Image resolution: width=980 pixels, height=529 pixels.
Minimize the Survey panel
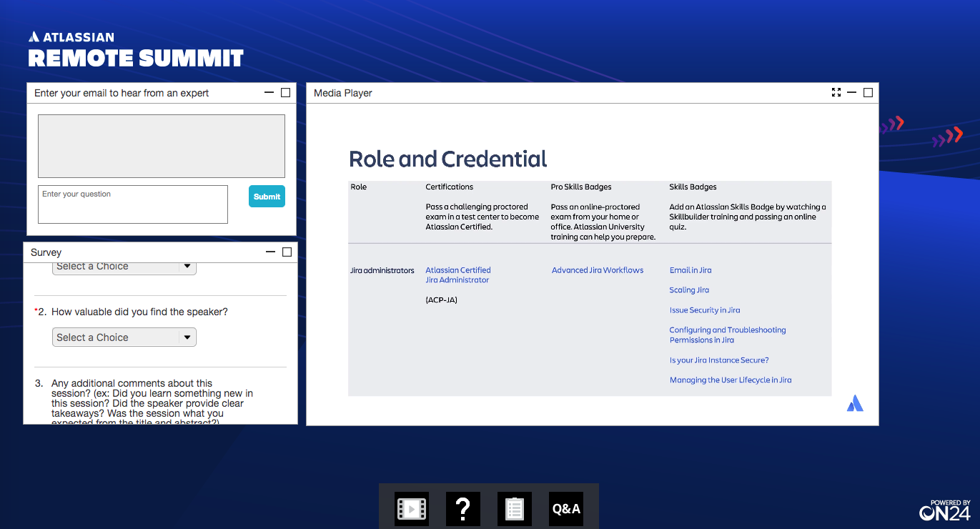click(x=270, y=252)
